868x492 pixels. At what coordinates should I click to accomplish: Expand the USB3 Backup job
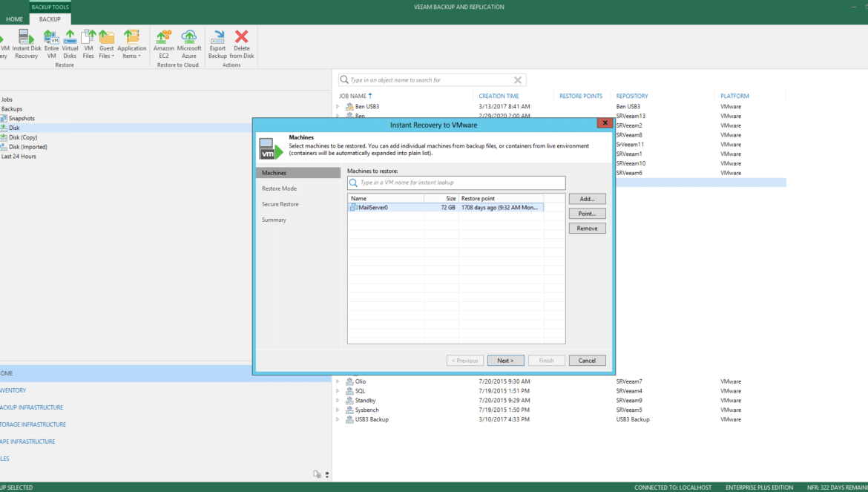point(338,419)
